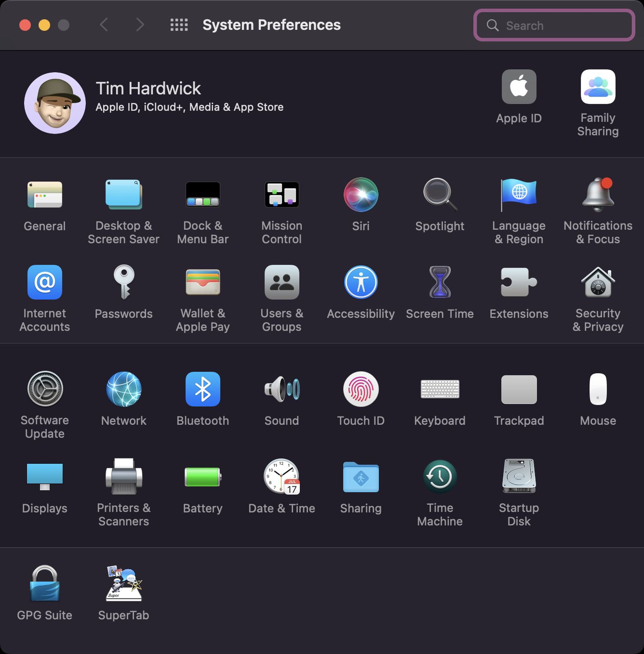Navigate forward using the forward arrow
This screenshot has width=644, height=654.
click(x=140, y=25)
